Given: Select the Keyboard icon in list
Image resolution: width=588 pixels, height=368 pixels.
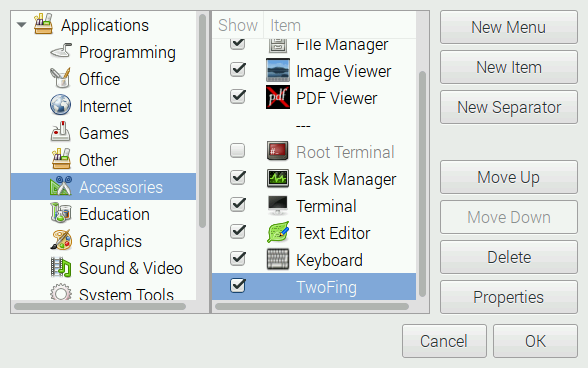Looking at the screenshot, I should [278, 259].
